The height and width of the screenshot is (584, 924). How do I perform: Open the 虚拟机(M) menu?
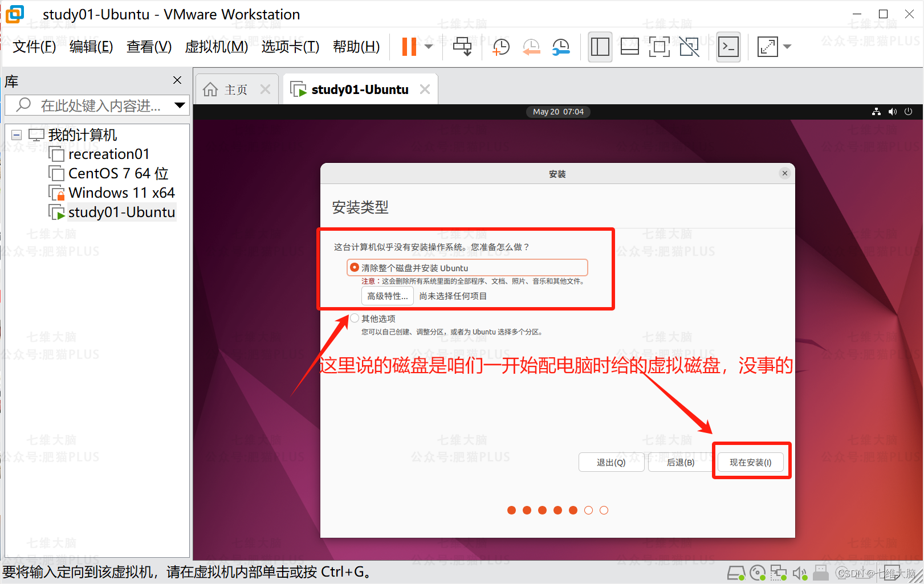click(217, 47)
